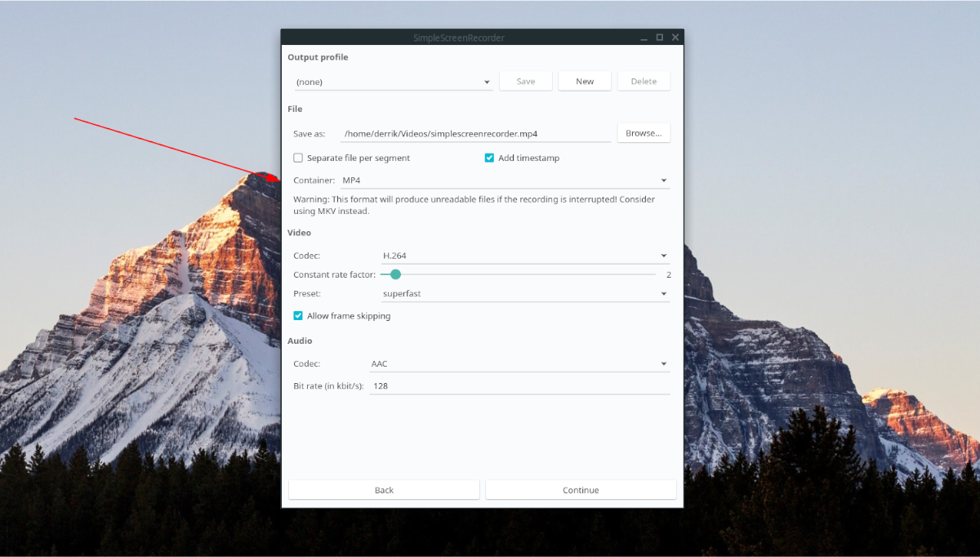Minimize the SimpleScreenRecorder window
The height and width of the screenshot is (557, 980).
[644, 38]
